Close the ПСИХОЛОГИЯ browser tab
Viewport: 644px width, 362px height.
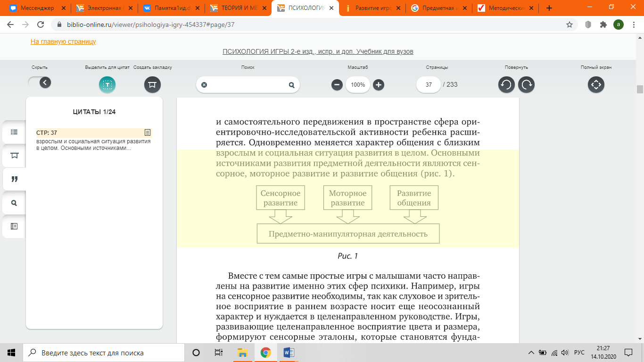[x=330, y=8]
